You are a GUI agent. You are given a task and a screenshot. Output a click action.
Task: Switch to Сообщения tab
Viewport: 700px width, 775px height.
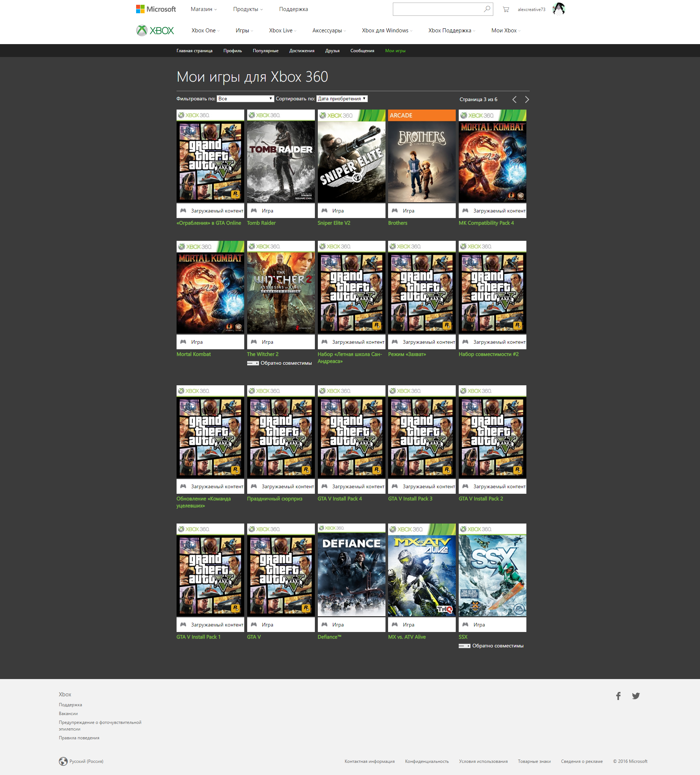click(362, 51)
